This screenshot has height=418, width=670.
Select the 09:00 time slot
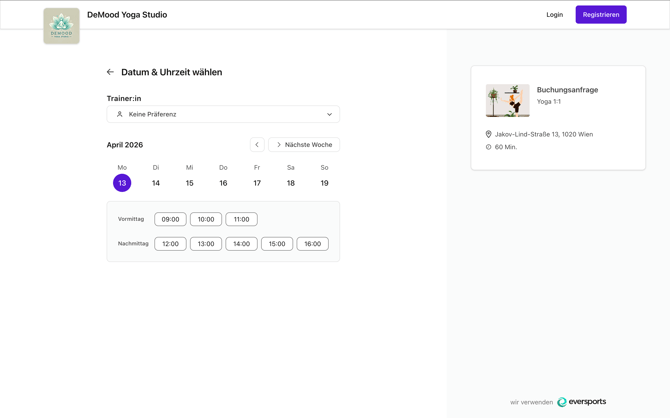click(170, 219)
